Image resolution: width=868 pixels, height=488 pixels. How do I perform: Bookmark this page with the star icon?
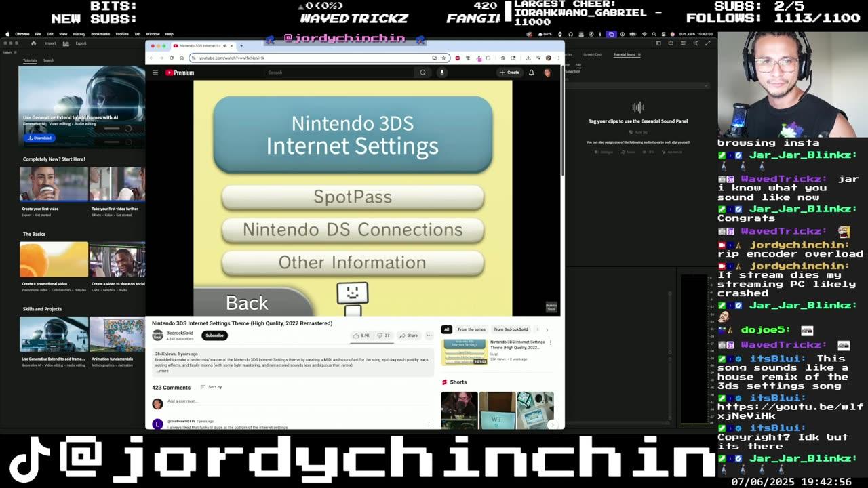coord(443,58)
